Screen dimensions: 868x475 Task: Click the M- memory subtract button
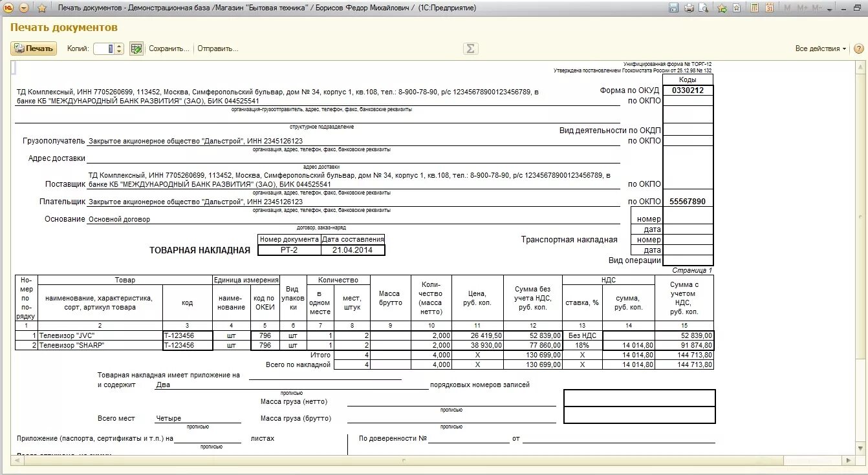(818, 8)
